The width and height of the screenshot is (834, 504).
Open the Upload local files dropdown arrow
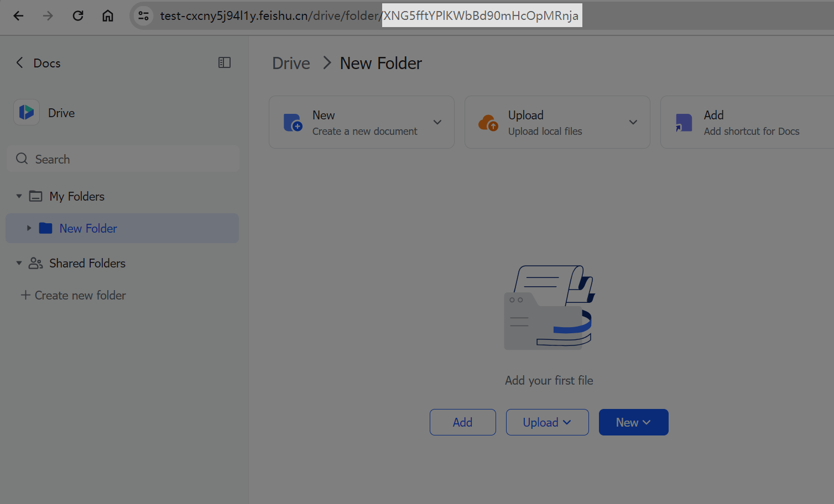click(633, 122)
